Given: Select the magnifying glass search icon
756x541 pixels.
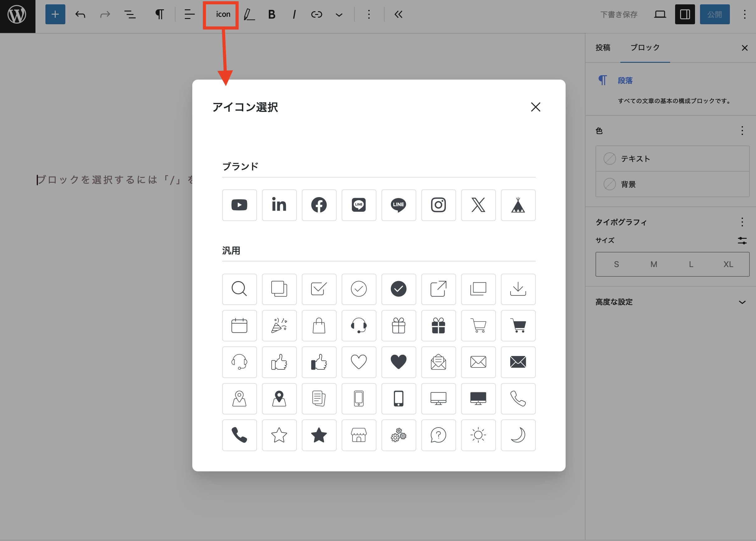Looking at the screenshot, I should pos(239,289).
